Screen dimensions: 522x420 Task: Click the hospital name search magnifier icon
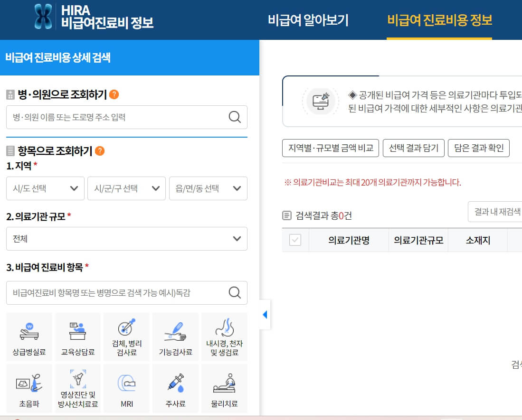(235, 117)
